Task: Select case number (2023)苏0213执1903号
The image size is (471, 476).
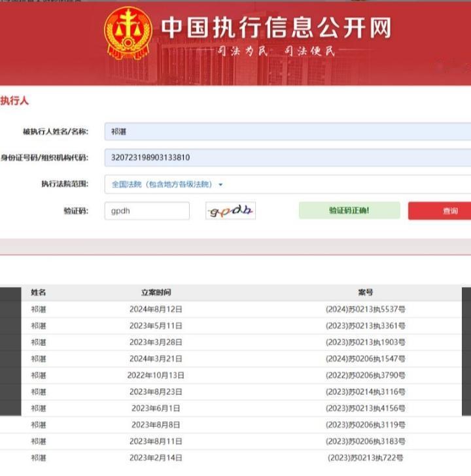Action: click(x=365, y=343)
